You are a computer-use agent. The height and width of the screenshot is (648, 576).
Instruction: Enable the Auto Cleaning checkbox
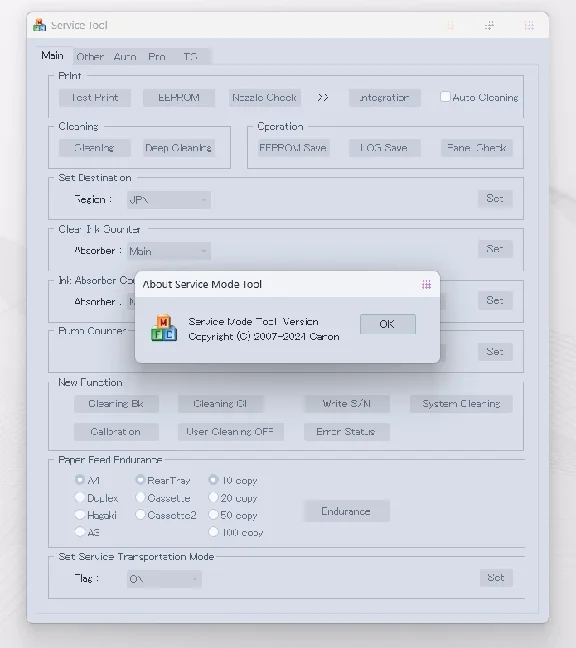click(x=445, y=97)
